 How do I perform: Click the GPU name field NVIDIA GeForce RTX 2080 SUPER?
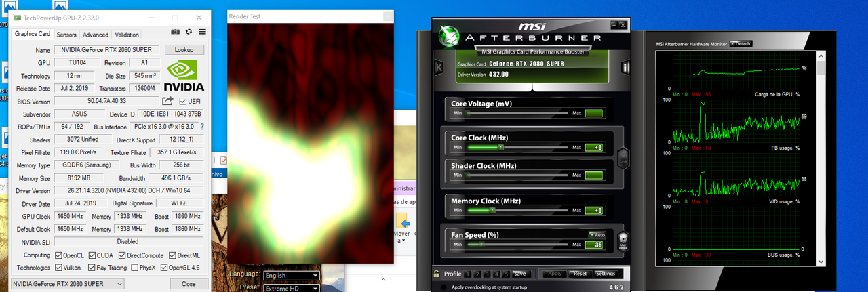pos(107,50)
